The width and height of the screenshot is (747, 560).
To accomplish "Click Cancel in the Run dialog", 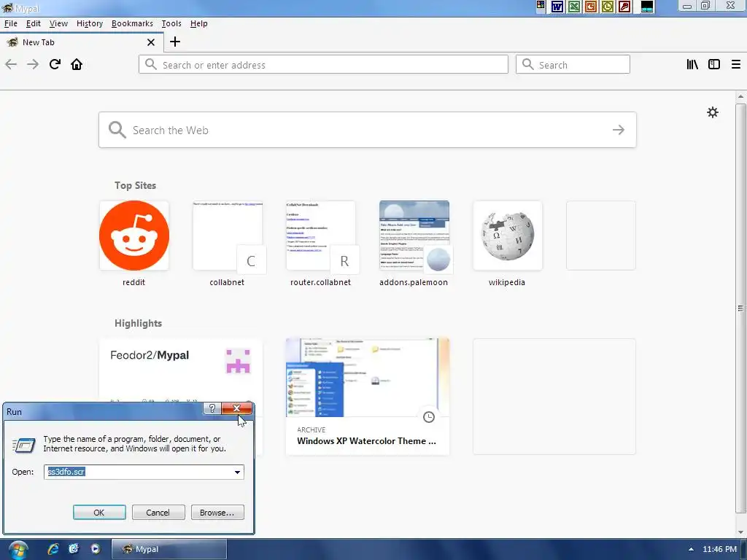I will 158,513.
